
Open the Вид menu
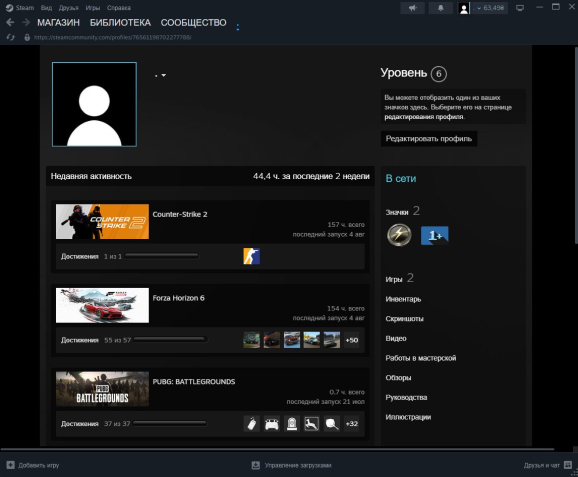click(x=46, y=8)
